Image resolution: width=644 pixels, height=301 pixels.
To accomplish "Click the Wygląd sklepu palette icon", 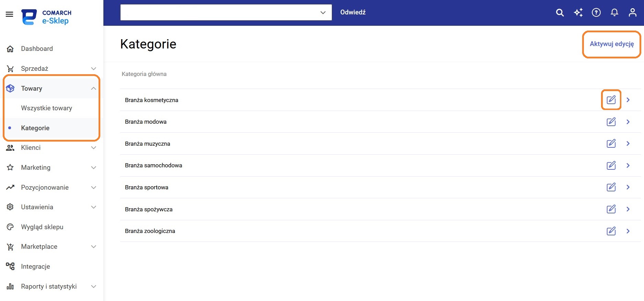I will pyautogui.click(x=10, y=227).
